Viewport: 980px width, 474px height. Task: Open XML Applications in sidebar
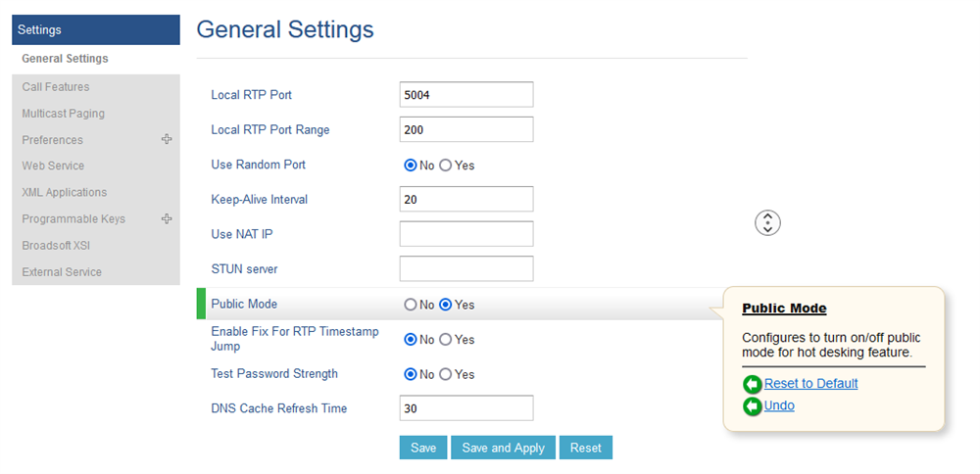point(65,192)
